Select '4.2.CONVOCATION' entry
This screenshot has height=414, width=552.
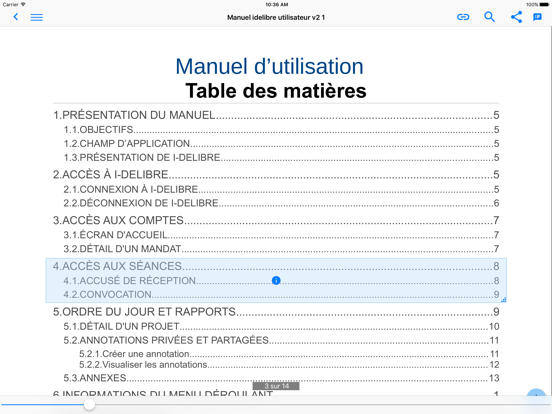pyautogui.click(x=281, y=294)
